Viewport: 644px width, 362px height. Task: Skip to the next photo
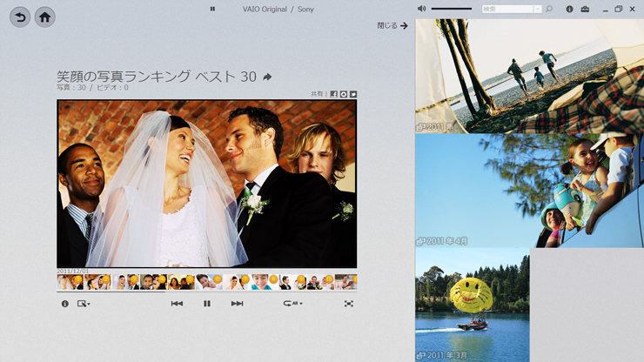(237, 304)
